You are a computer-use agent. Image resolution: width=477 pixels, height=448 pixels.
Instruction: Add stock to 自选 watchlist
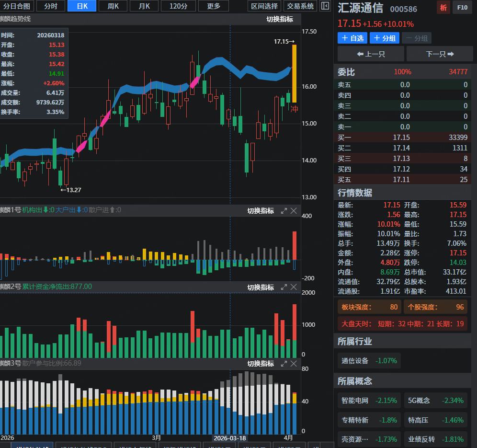(x=352, y=38)
